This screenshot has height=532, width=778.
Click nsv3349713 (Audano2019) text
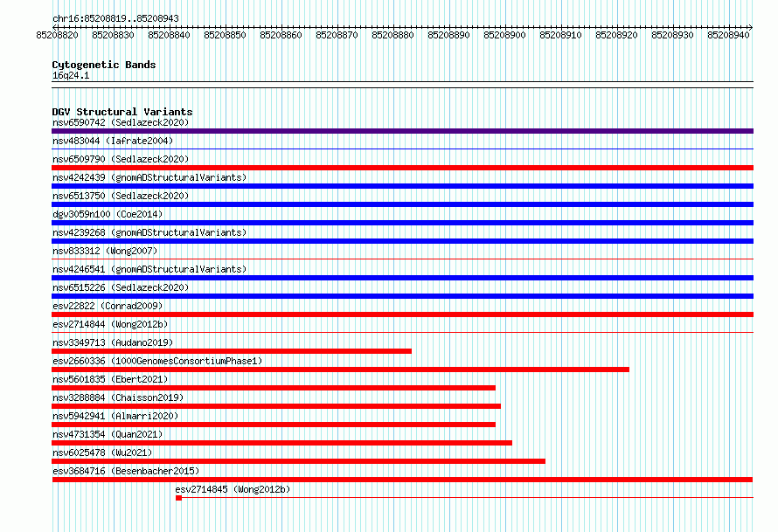click(x=113, y=342)
